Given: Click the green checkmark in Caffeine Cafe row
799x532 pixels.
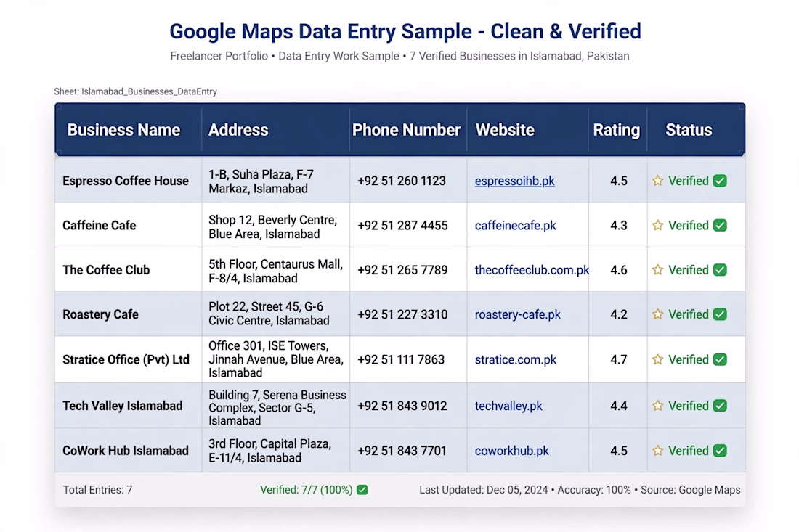Looking at the screenshot, I should 720,225.
